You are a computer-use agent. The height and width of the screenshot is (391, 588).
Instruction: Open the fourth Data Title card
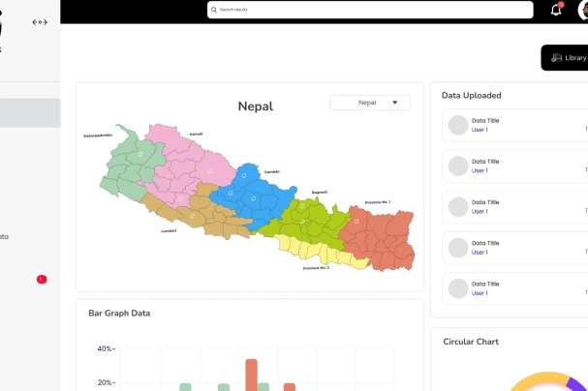[513, 248]
